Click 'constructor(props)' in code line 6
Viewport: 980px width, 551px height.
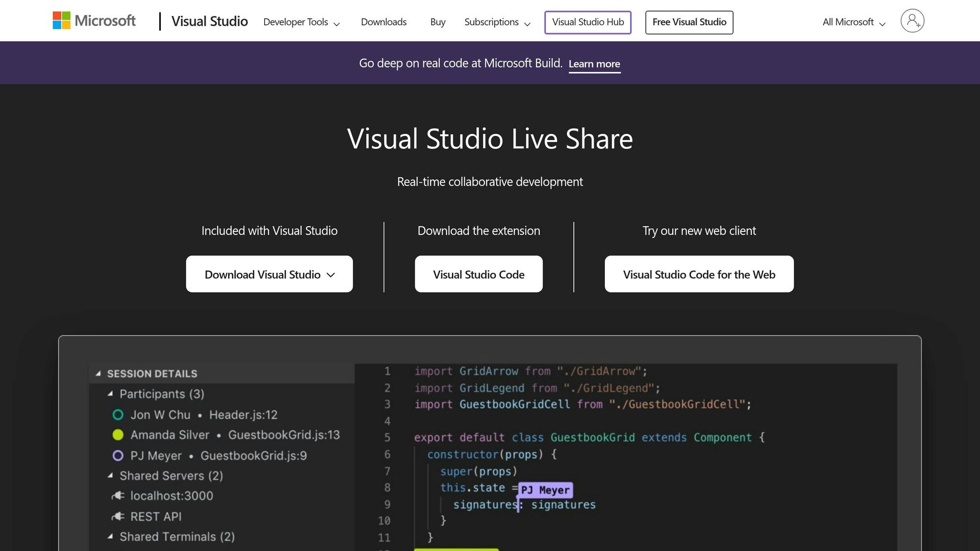[x=485, y=454]
